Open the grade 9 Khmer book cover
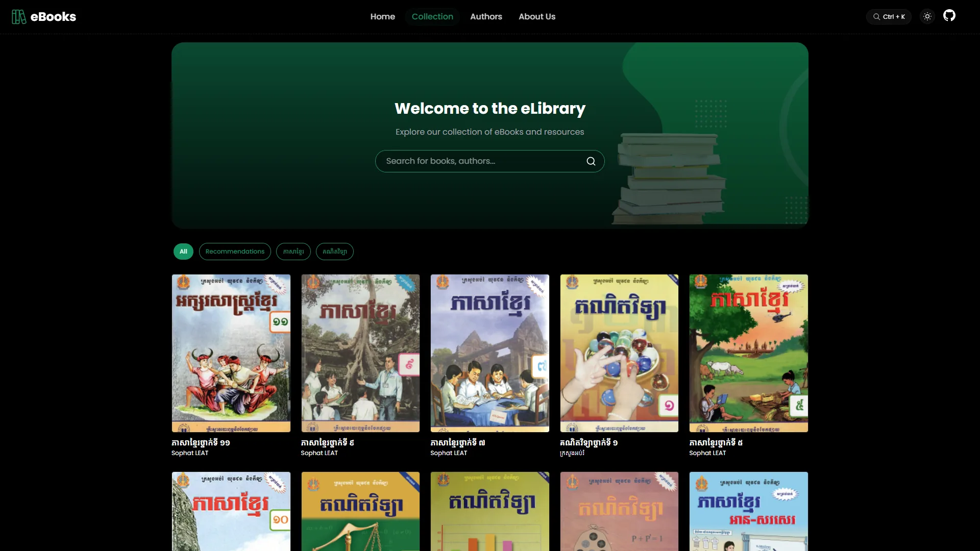This screenshot has width=980, height=551. tap(360, 353)
